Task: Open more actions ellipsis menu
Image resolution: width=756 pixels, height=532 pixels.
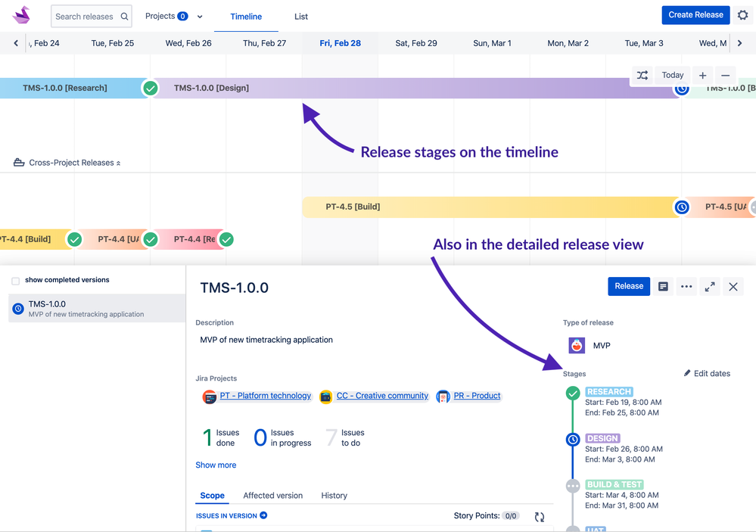Action: point(686,287)
